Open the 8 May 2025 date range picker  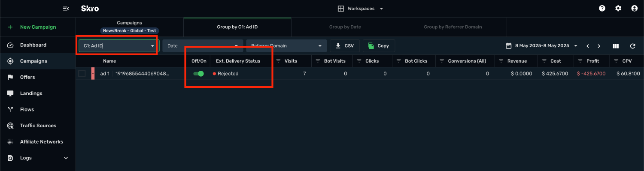[541, 46]
